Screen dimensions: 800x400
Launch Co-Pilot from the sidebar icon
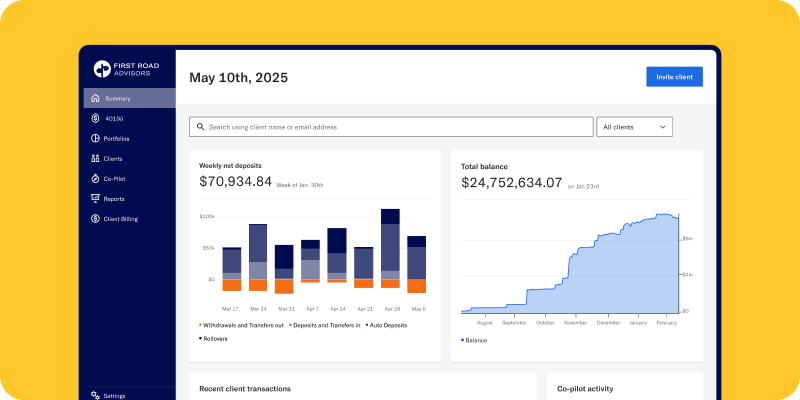tap(95, 178)
